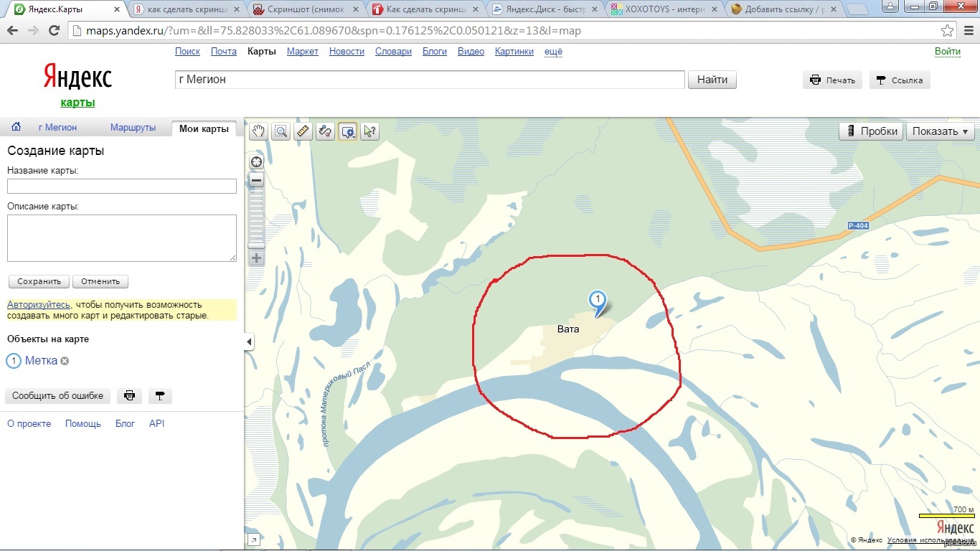
Task: Click the Печать print button
Action: click(x=832, y=80)
